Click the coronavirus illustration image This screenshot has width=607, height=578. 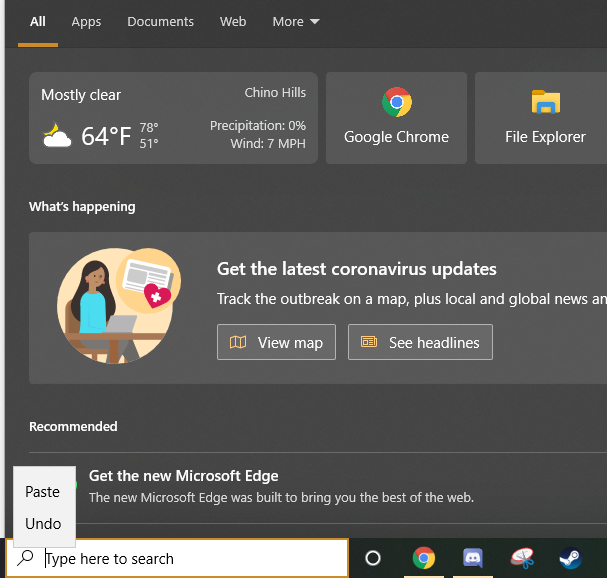(119, 305)
